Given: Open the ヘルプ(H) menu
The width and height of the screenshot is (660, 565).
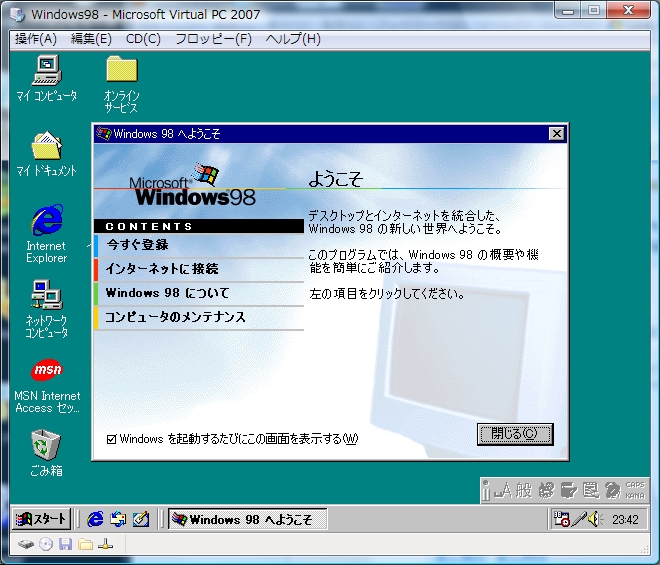Looking at the screenshot, I should tap(293, 39).
